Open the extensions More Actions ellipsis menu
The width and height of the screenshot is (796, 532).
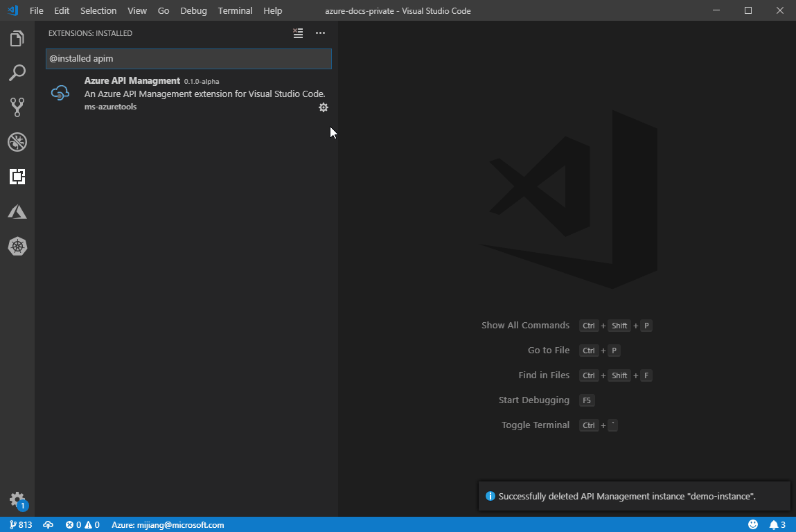click(320, 33)
